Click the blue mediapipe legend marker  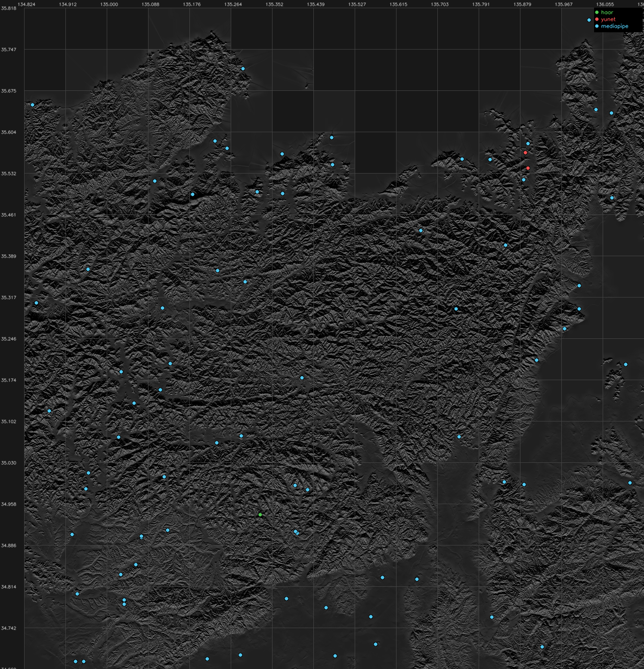(x=597, y=26)
